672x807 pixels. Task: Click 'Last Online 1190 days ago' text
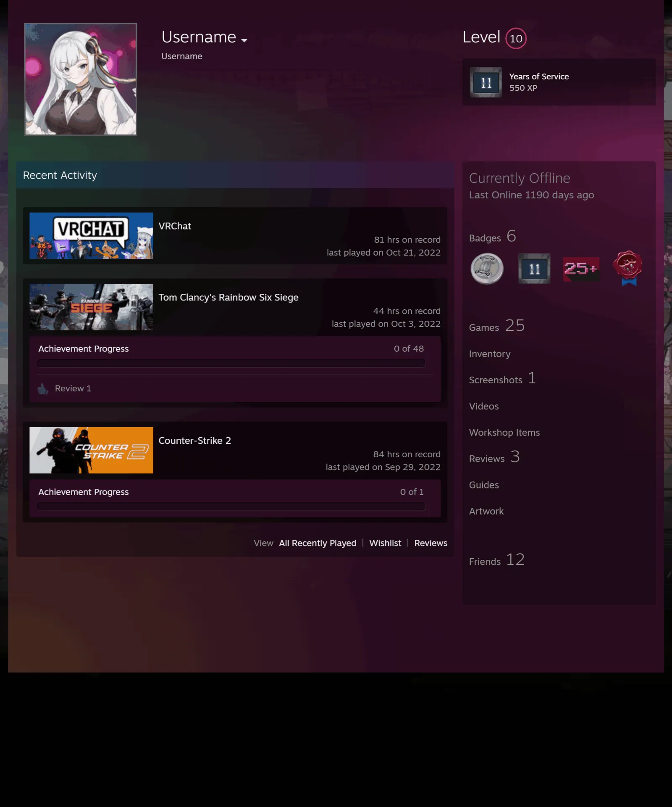[531, 195]
